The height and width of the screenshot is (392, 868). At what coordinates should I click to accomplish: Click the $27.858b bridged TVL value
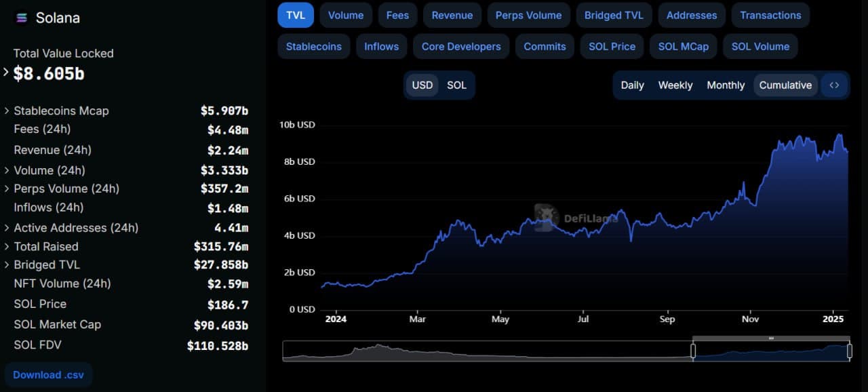coord(221,264)
